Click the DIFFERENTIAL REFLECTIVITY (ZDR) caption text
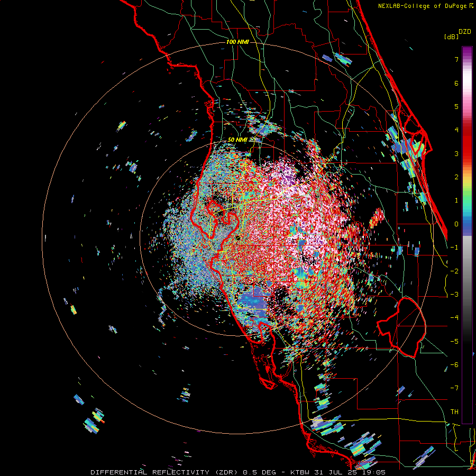 (164, 472)
